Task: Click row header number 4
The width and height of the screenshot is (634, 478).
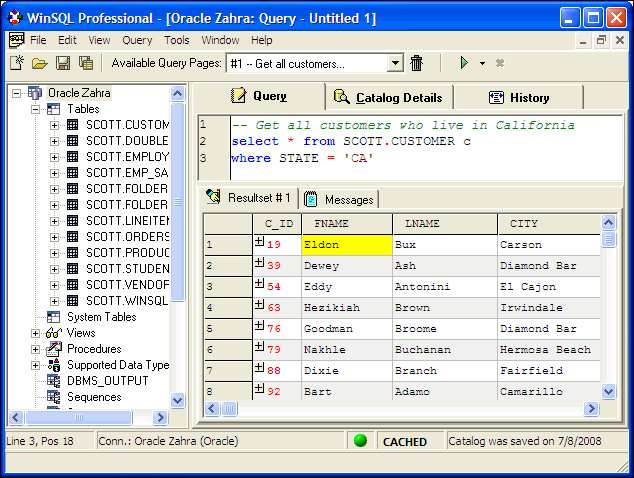Action: point(228,308)
